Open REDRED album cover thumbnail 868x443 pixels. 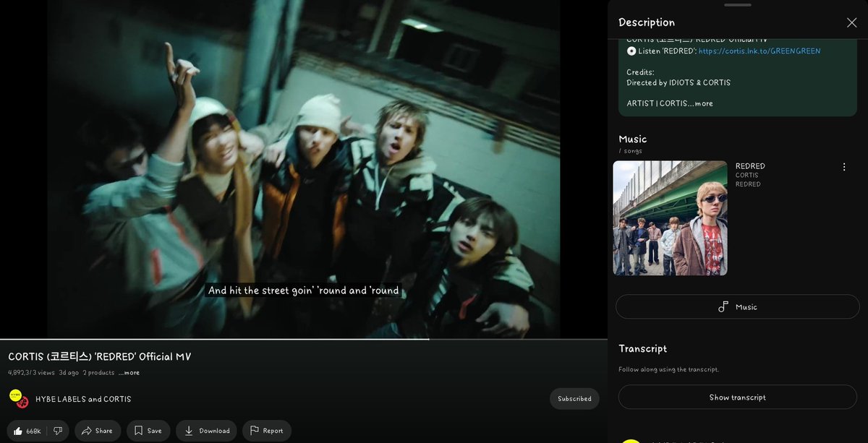(x=670, y=218)
